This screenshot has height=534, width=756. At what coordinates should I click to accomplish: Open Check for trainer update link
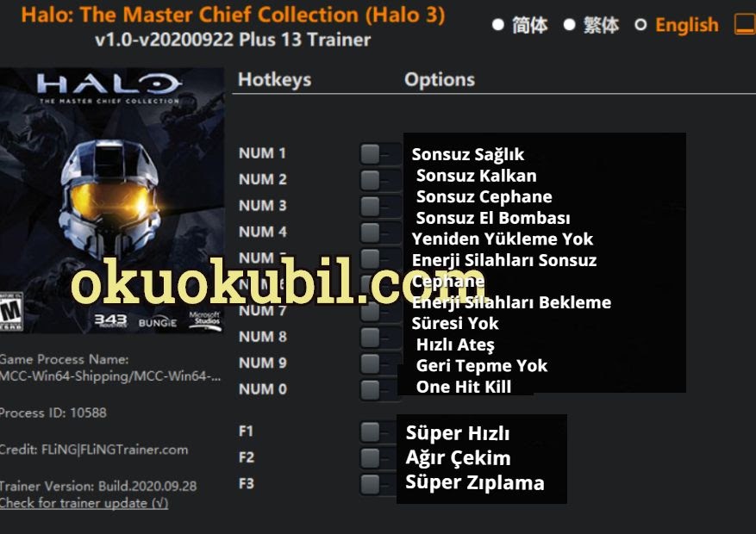pos(84,503)
